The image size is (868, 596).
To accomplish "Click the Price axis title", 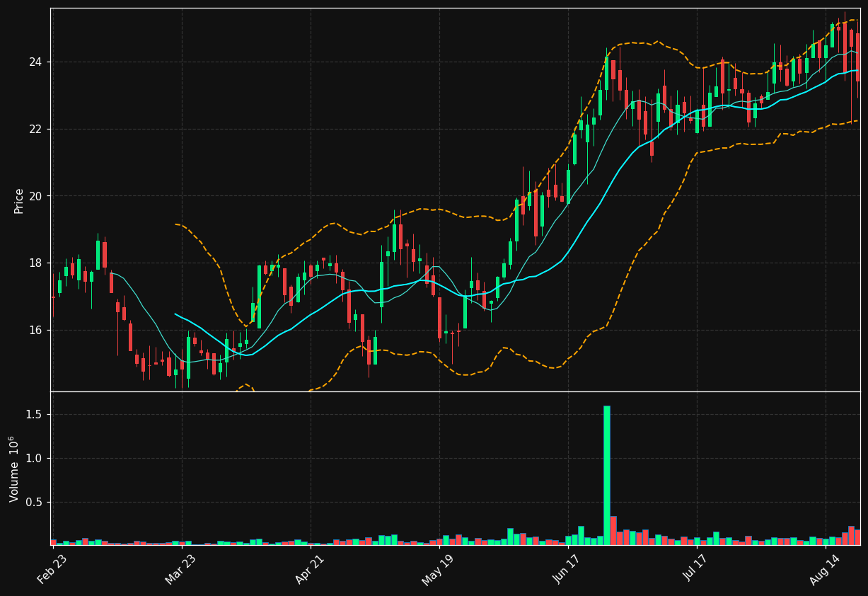I will 19,200.
